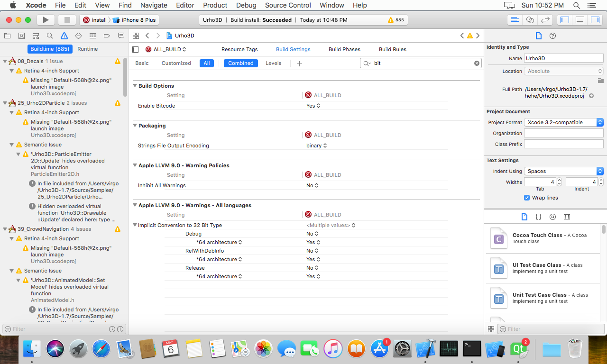Clear the 'bit' search field

(x=477, y=63)
